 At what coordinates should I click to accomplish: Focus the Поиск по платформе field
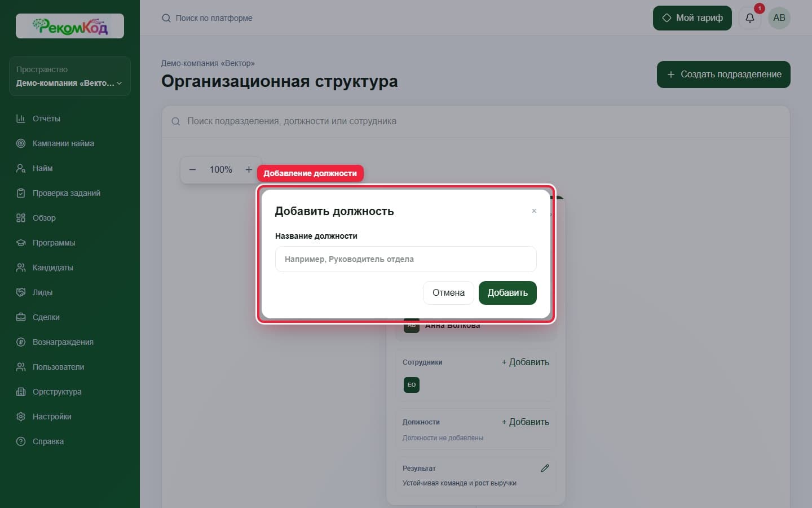[214, 18]
